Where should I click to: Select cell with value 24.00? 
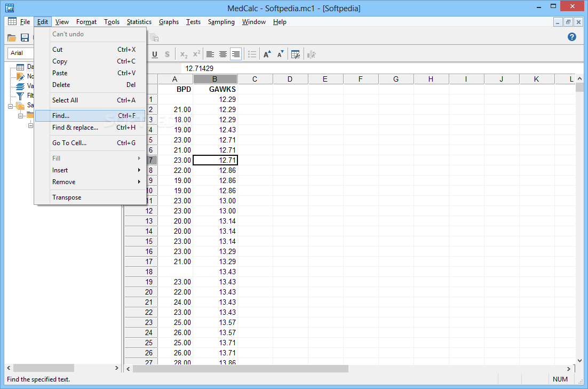point(176,302)
